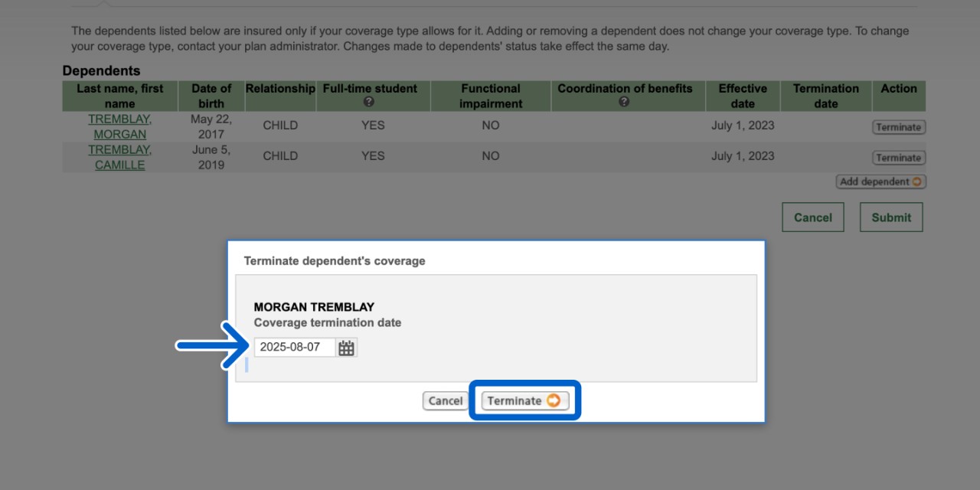Click the Termination date column header

click(825, 96)
